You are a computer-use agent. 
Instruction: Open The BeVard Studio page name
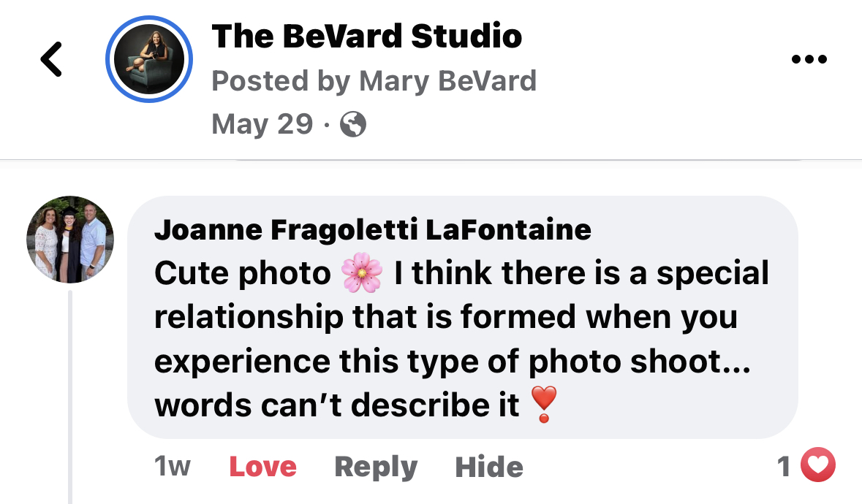click(x=366, y=37)
